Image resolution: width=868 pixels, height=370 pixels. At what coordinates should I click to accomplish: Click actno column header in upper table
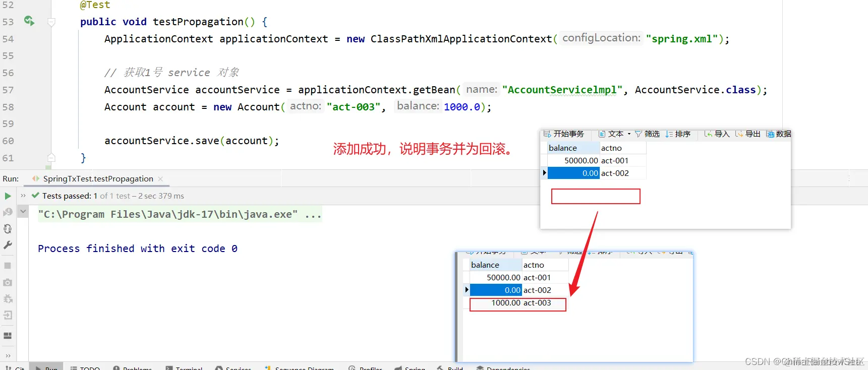(x=623, y=148)
